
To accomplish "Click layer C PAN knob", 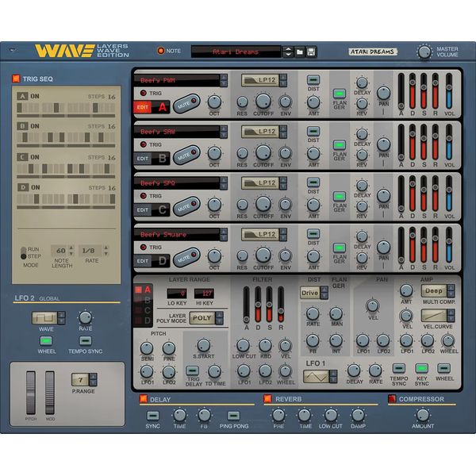I will pyautogui.click(x=383, y=196).
